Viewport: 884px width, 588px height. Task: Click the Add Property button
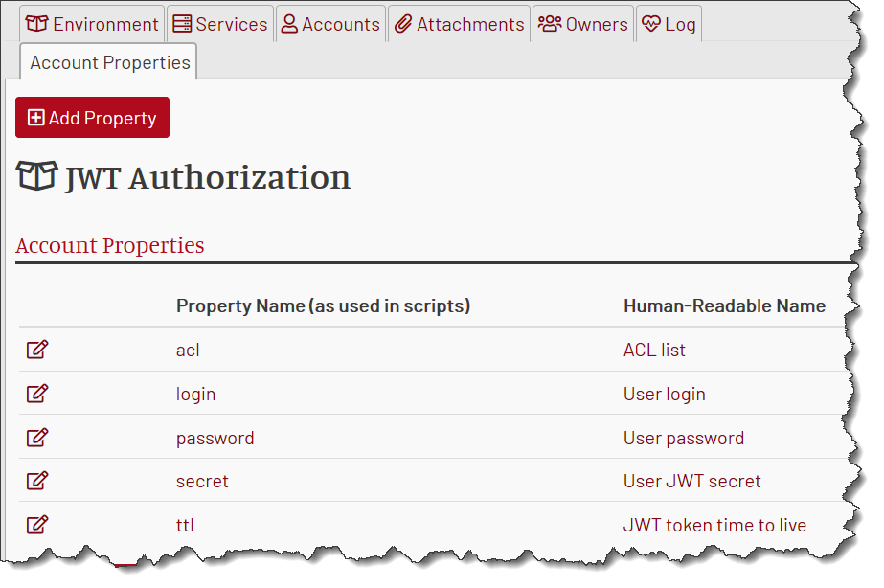pos(93,117)
